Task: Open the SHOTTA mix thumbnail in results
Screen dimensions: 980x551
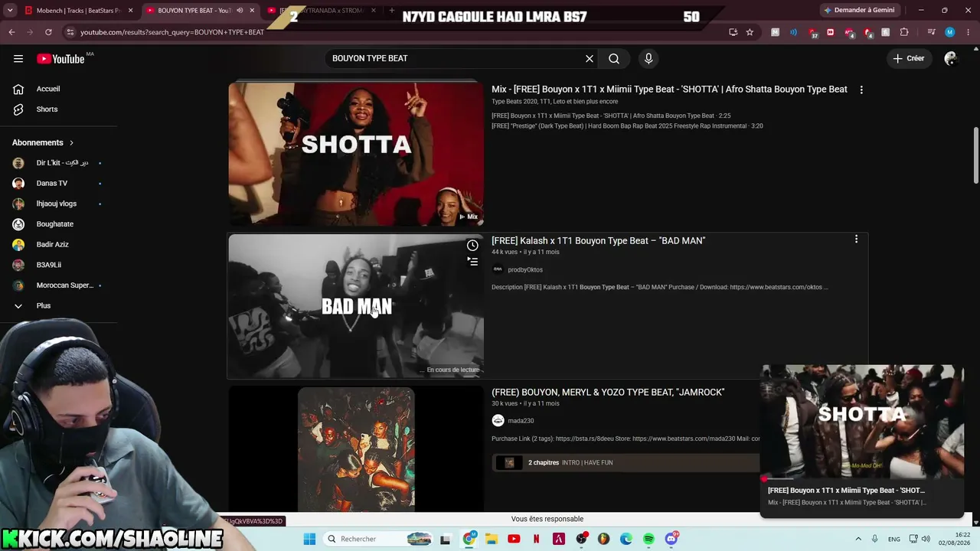Action: [356, 154]
